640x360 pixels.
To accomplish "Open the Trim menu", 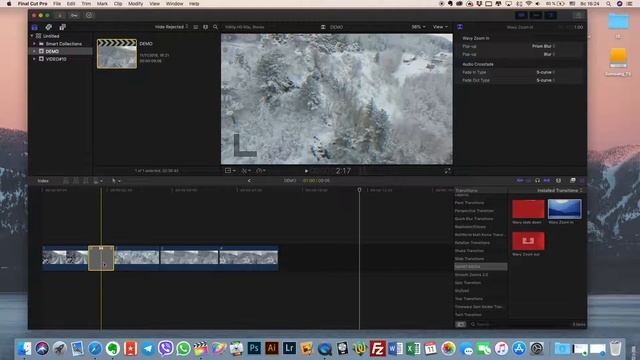I will (x=86, y=4).
